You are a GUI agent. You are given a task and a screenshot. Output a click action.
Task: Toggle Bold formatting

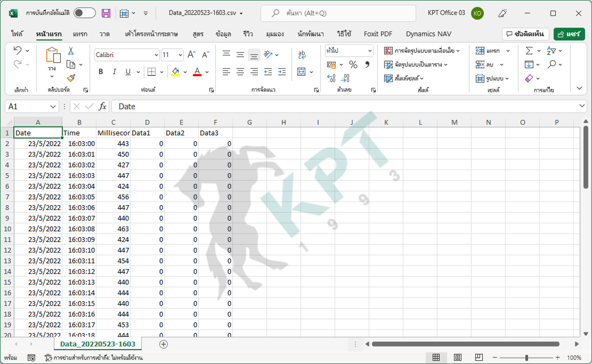[x=101, y=71]
